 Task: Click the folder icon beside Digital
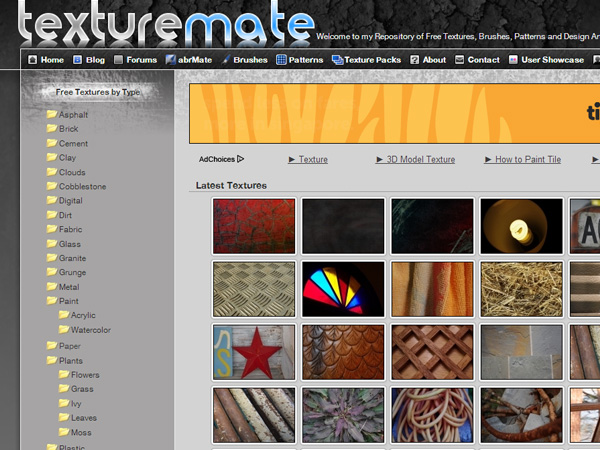(x=52, y=200)
